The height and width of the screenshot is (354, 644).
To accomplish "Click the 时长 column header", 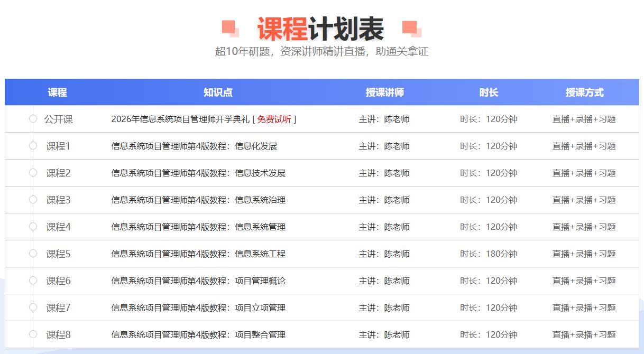I will pyautogui.click(x=489, y=92).
